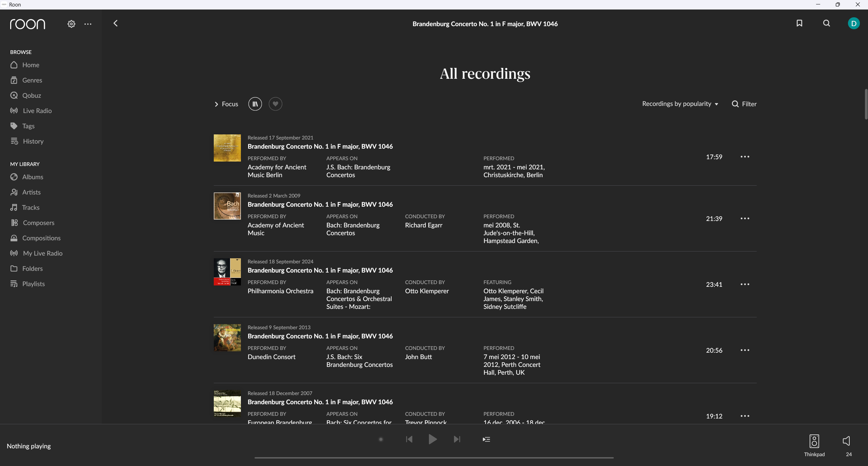The image size is (868, 466).
Task: Open Philharmonia Orchestra performer link
Action: pyautogui.click(x=280, y=291)
